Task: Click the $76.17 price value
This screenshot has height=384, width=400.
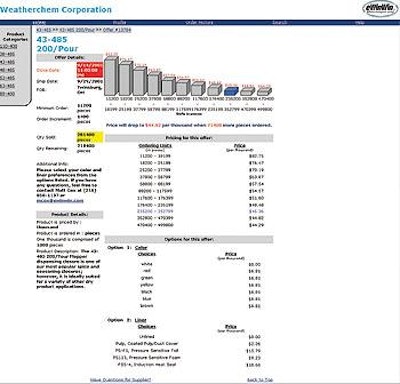Action: coord(256,163)
